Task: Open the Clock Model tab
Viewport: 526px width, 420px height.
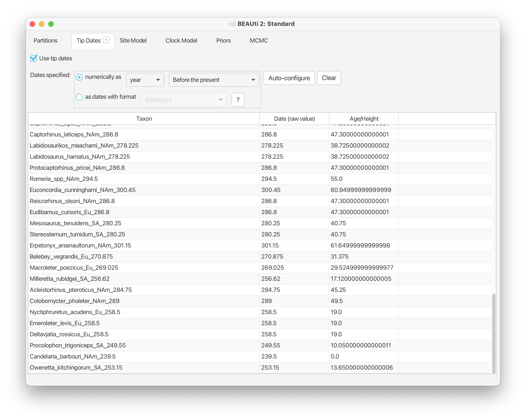Action: pos(181,40)
